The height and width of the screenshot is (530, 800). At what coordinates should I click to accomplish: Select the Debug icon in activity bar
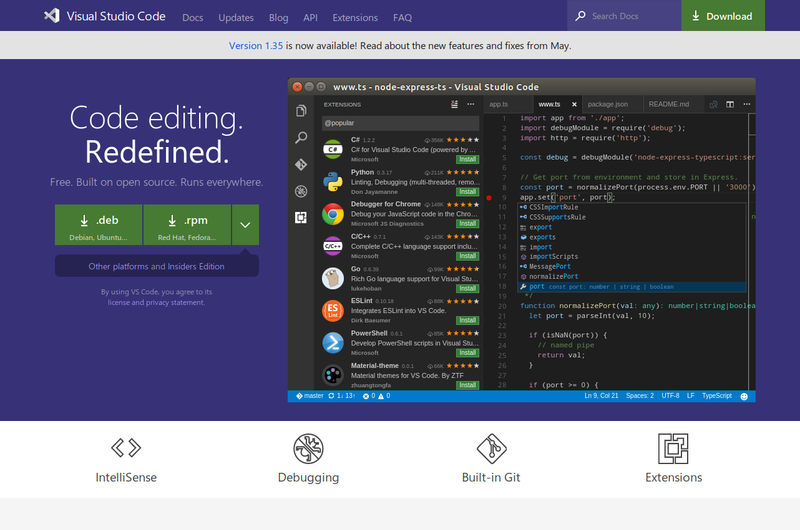[x=301, y=191]
